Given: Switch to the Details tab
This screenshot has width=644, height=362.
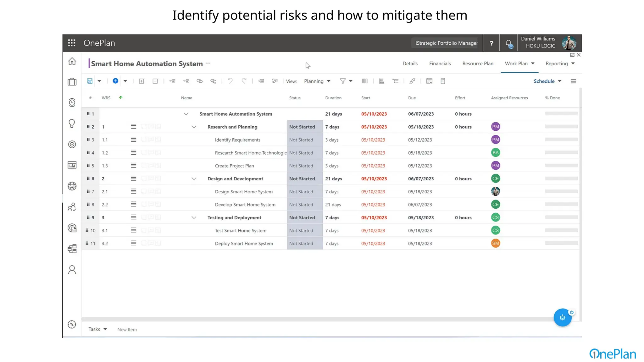Looking at the screenshot, I should click(x=410, y=63).
